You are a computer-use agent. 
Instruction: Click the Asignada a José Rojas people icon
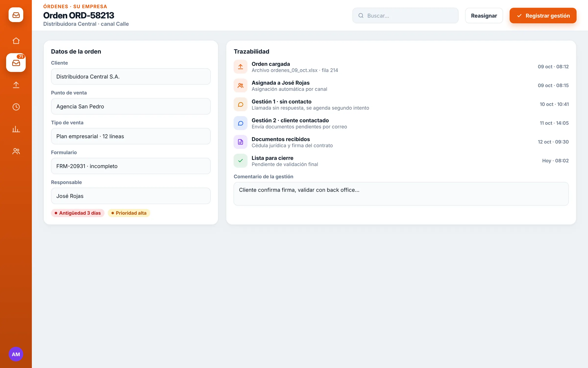[240, 86]
